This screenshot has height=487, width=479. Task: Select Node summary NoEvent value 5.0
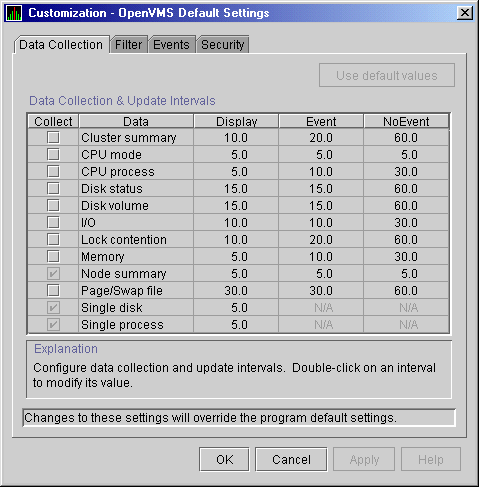(x=406, y=273)
